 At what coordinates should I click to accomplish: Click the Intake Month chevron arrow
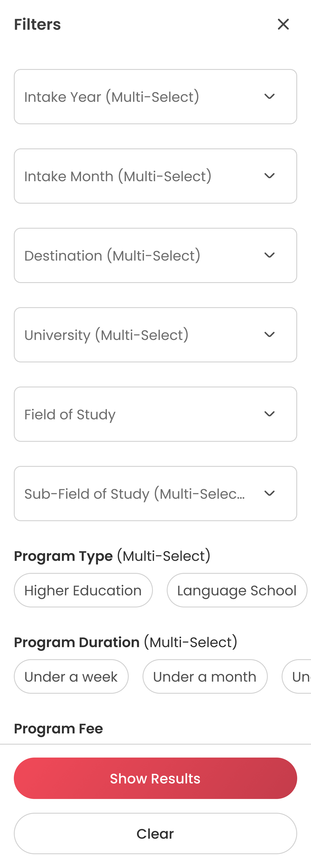click(x=269, y=176)
